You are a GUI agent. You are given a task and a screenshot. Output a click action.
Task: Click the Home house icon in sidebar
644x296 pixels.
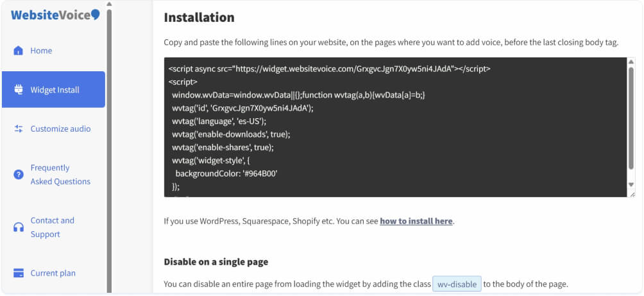pos(19,51)
